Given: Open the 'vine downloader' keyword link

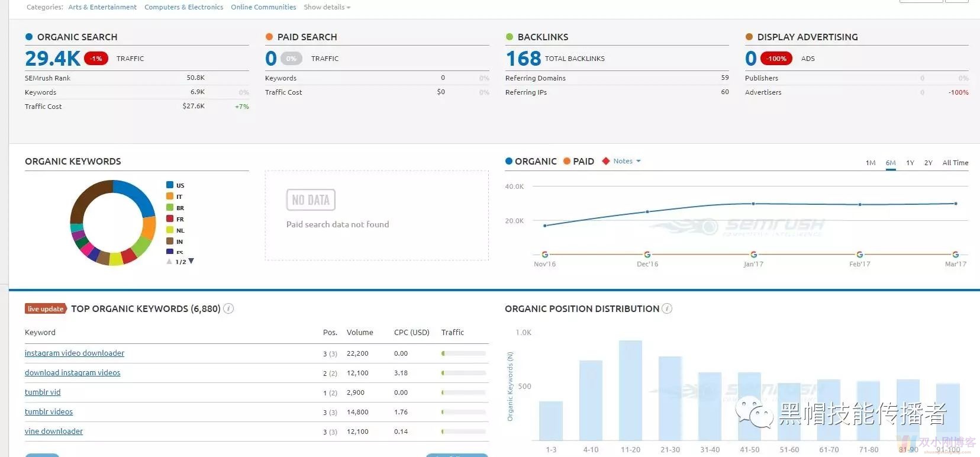Looking at the screenshot, I should point(54,431).
